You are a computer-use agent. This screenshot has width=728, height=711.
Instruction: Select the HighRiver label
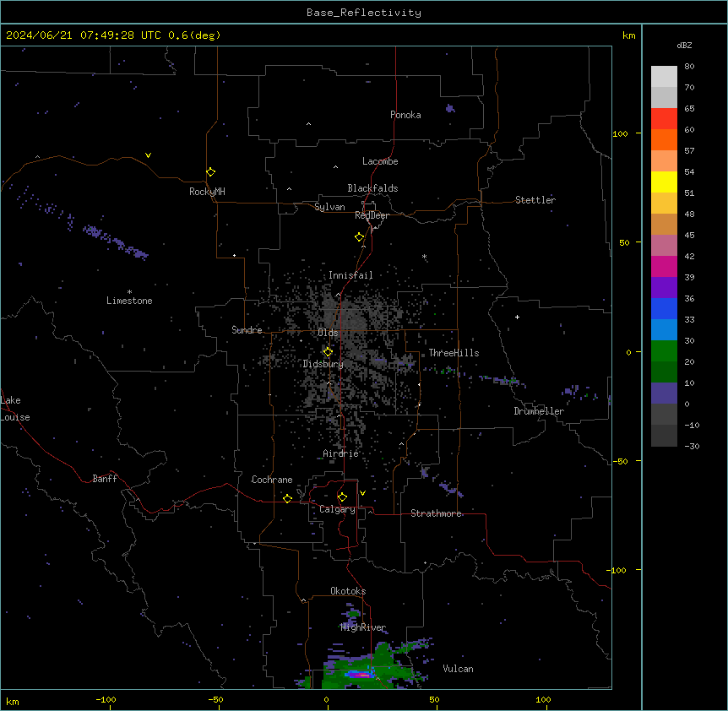pyautogui.click(x=363, y=627)
